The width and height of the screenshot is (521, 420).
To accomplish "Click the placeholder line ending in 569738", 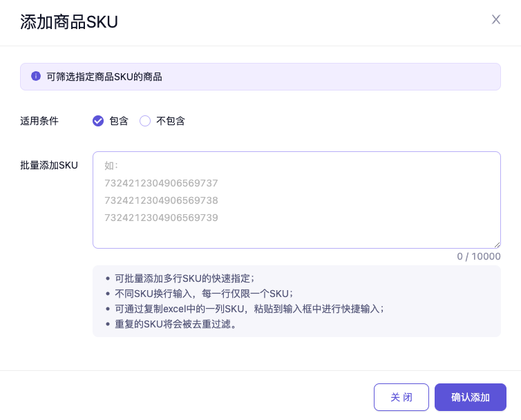I will point(161,200).
